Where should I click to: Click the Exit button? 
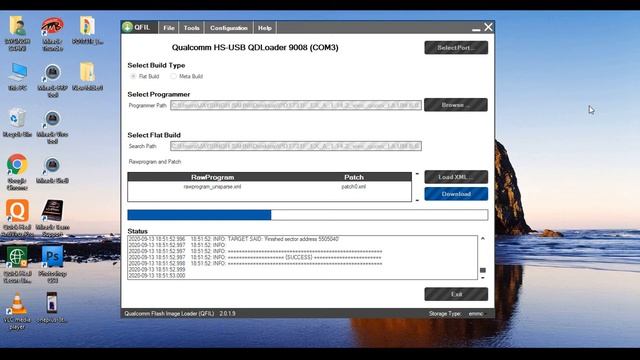click(x=456, y=294)
